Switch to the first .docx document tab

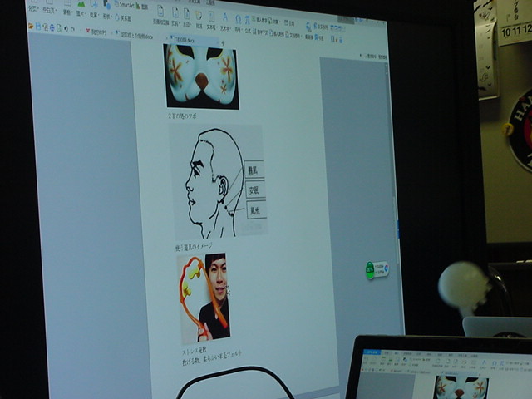135,35
